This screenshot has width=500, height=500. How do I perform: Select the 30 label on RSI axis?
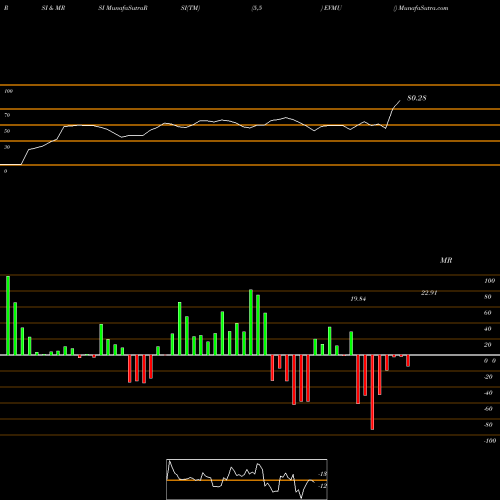(x=7, y=147)
